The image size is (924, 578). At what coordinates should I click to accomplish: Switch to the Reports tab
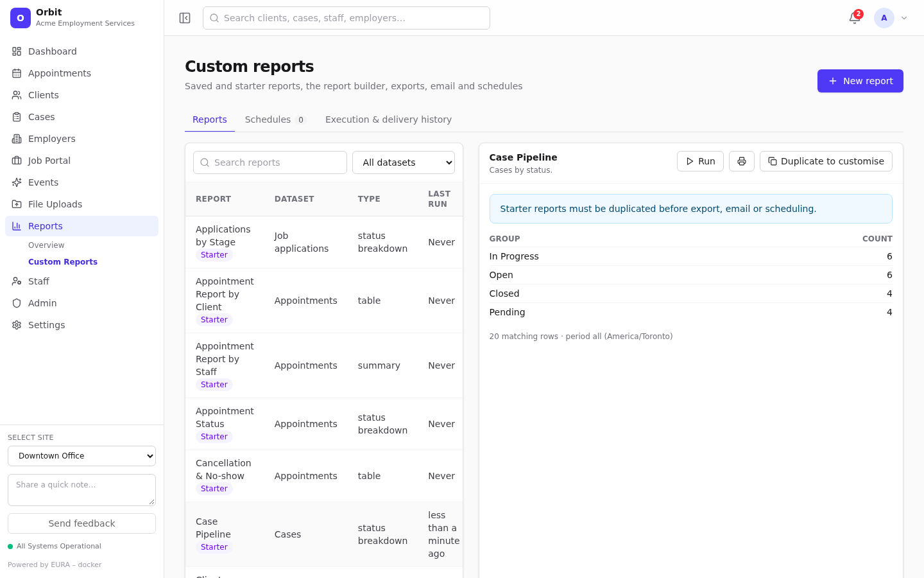coord(210,119)
